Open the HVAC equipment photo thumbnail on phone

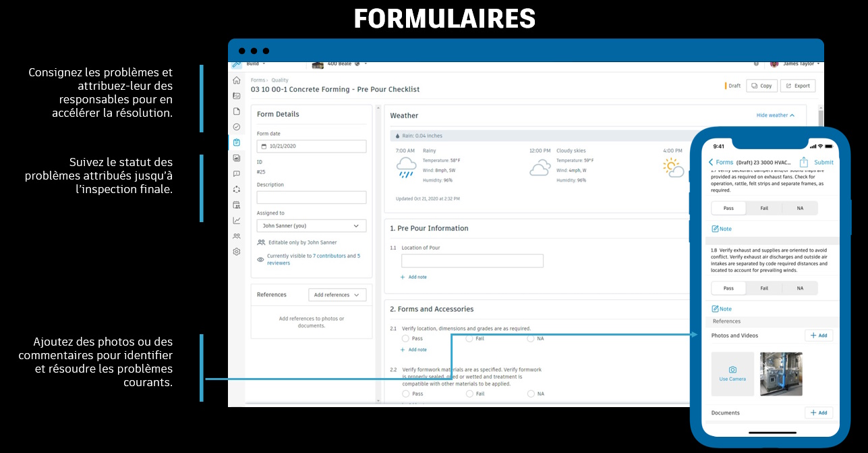coord(781,373)
